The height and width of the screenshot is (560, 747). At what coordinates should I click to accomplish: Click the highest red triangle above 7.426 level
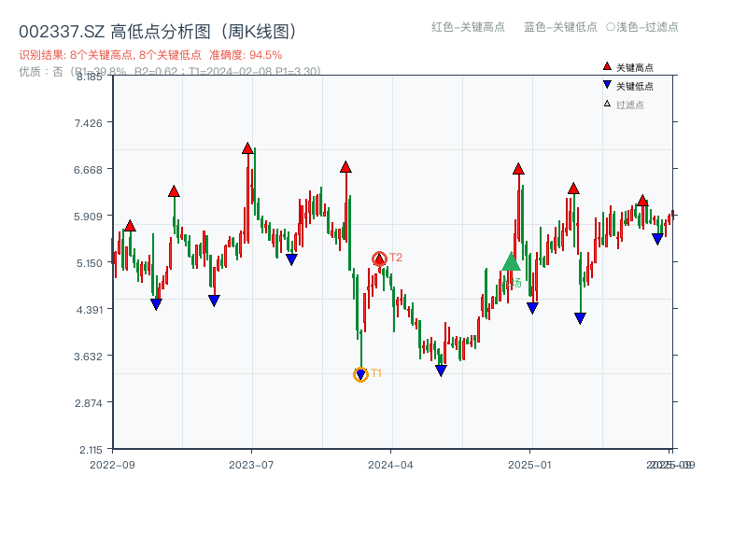pyautogui.click(x=247, y=147)
